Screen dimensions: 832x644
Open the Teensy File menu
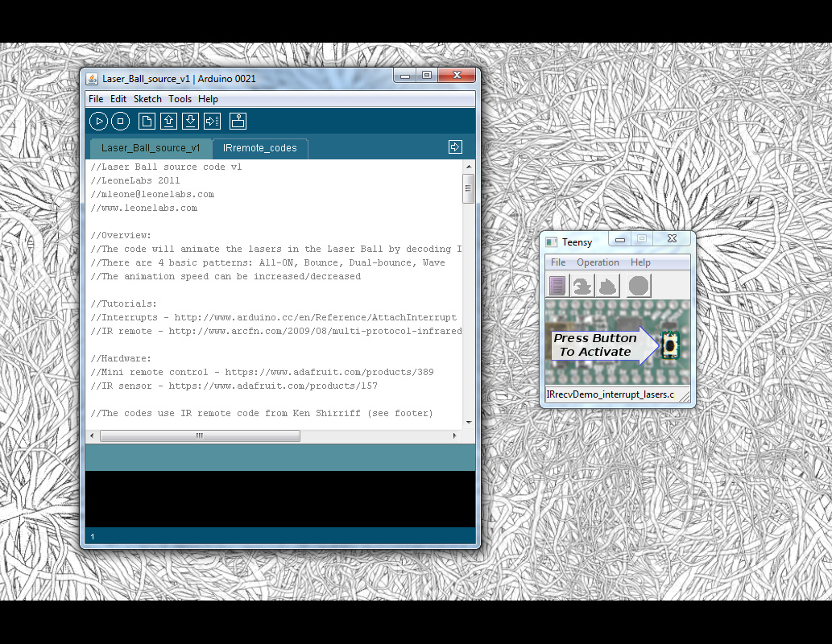[558, 262]
